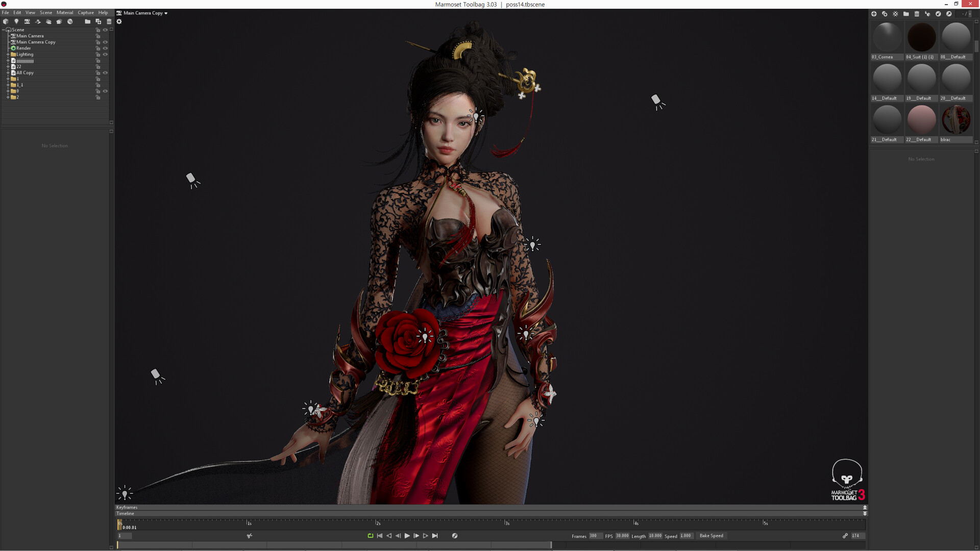Select the Main Camera item in the scene tree

point(30,36)
